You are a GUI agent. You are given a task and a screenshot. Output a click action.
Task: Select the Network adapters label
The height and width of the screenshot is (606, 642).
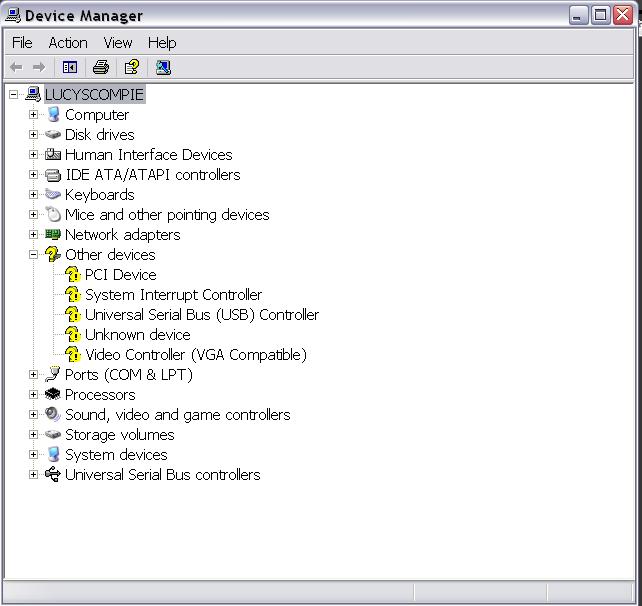(x=123, y=235)
